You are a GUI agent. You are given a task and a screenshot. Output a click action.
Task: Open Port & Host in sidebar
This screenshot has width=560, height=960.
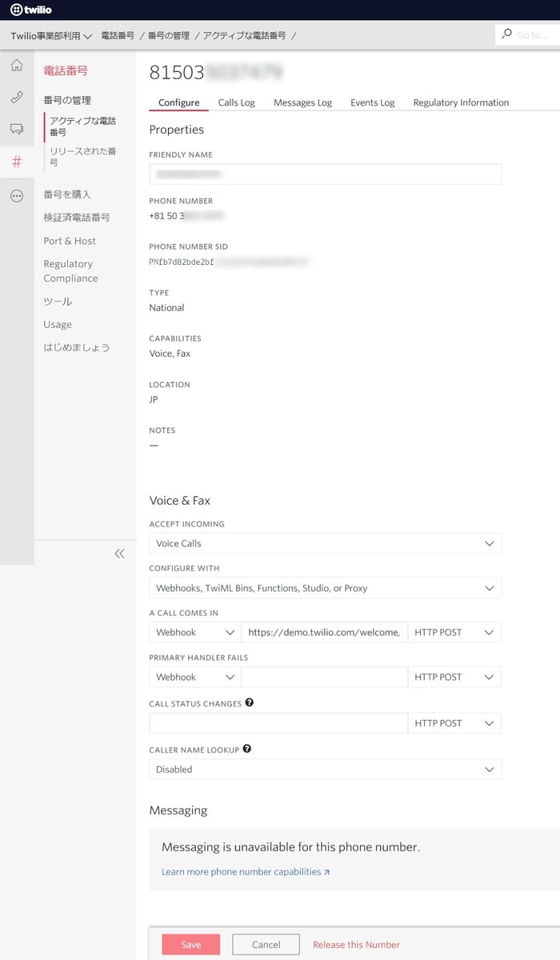70,241
